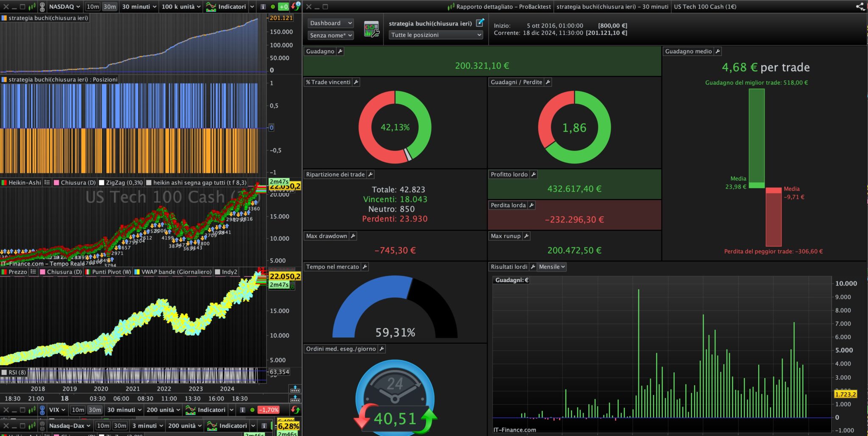Open the Mensile period dropdown
This screenshot has width=868, height=436.
click(552, 267)
